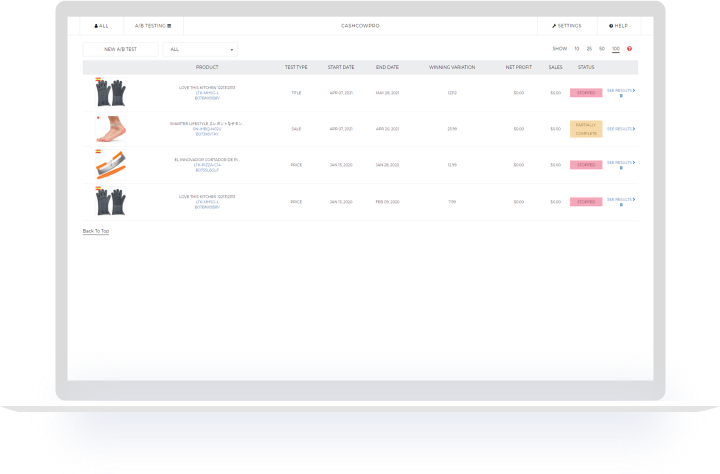Show 25 rows per page
720x474 pixels.
pos(589,49)
